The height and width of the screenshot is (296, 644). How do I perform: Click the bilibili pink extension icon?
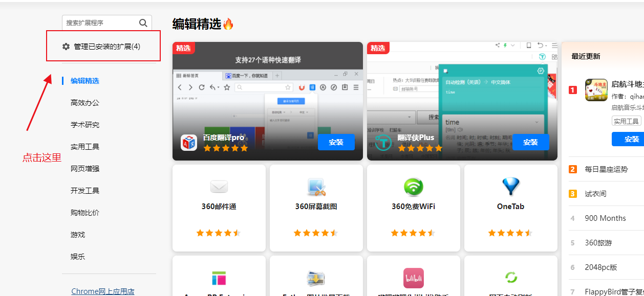coord(414,278)
